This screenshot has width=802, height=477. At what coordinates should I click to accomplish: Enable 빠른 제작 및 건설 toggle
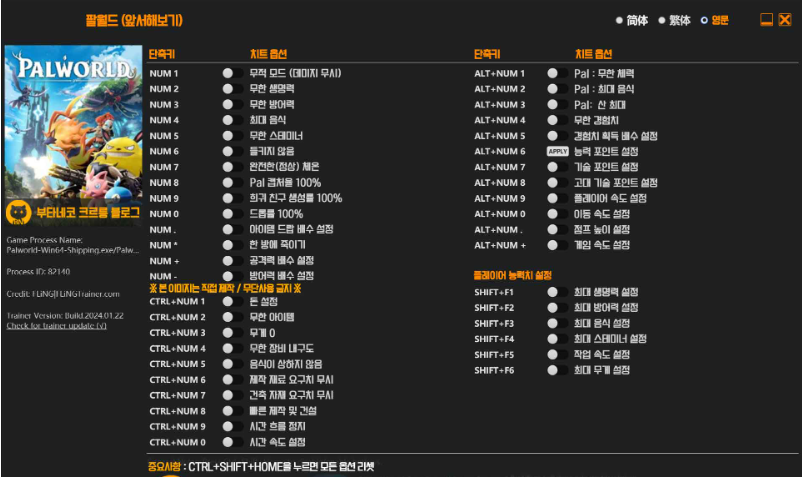(233, 411)
